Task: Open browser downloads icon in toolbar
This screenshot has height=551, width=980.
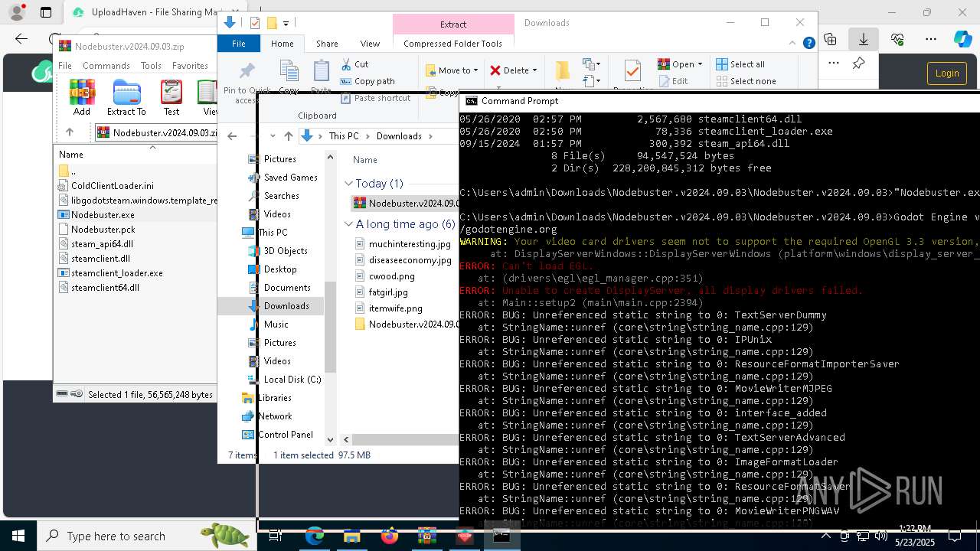Action: click(x=863, y=39)
